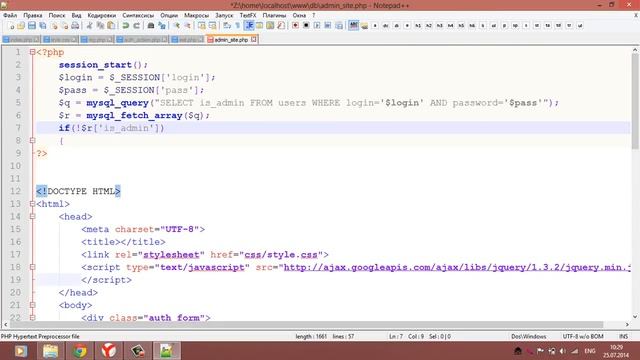
Task: Open the Опции menu
Action: tap(169, 16)
